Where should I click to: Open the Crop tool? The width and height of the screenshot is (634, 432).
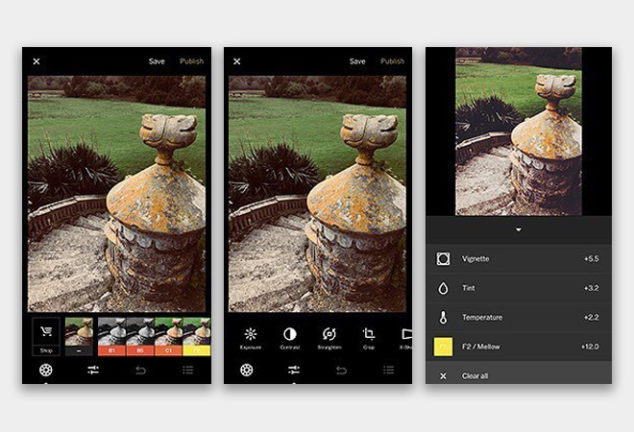369,334
